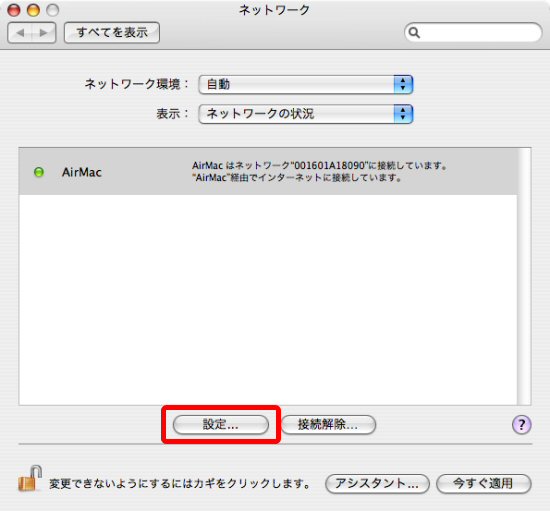The image size is (550, 511).
Task: Click the padlock icon to lock settings
Action: 30,478
